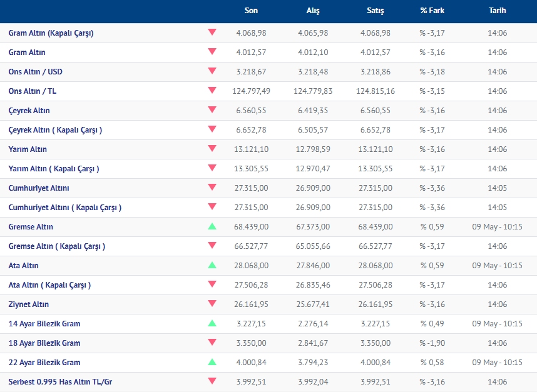Click red down arrow in Ons Altın / TL row
This screenshot has width=537, height=392.
click(212, 90)
